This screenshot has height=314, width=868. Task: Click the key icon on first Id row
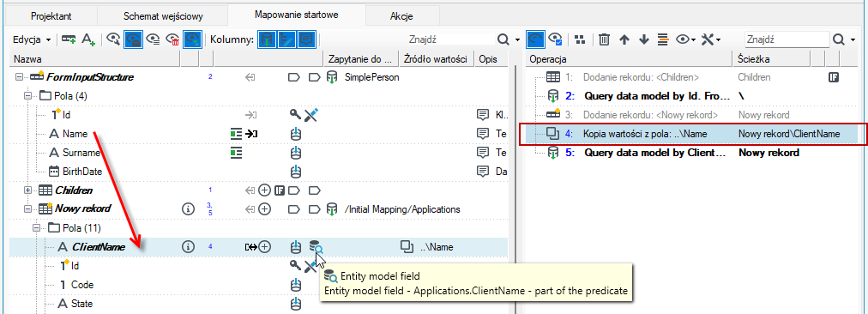296,115
